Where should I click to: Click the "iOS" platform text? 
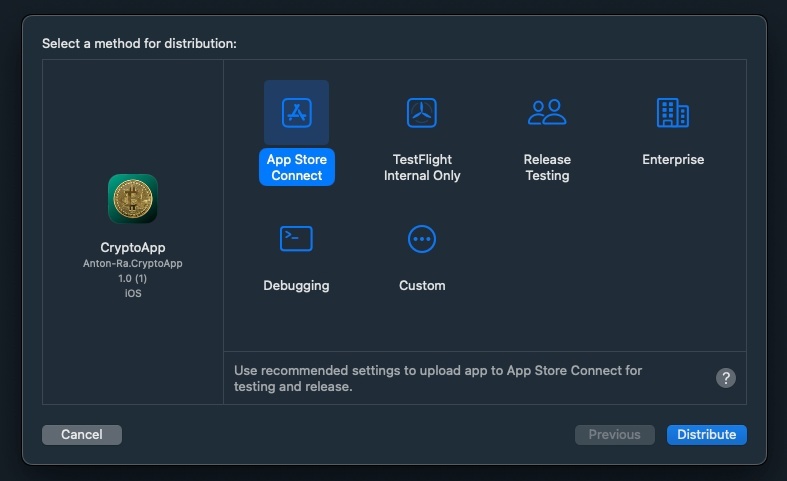click(133, 294)
